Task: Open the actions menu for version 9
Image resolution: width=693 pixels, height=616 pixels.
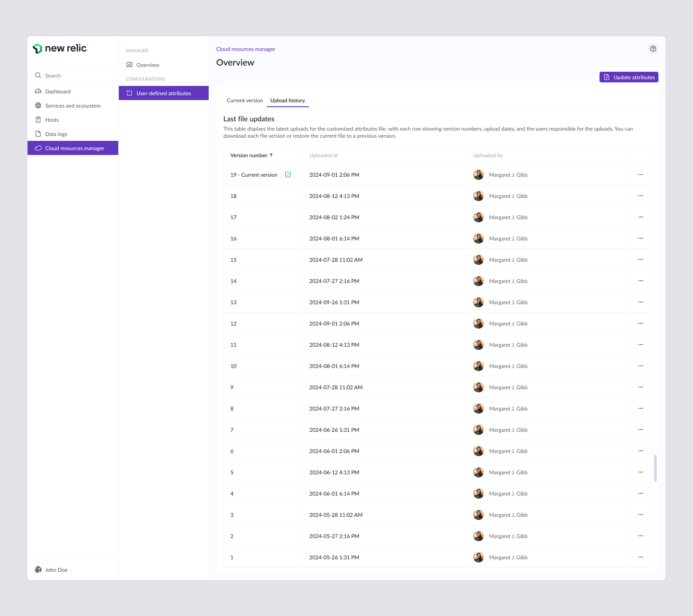Action: [x=641, y=387]
